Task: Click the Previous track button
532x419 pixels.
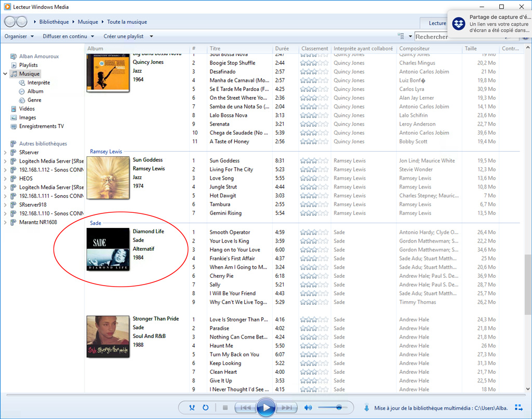Action: 245,408
